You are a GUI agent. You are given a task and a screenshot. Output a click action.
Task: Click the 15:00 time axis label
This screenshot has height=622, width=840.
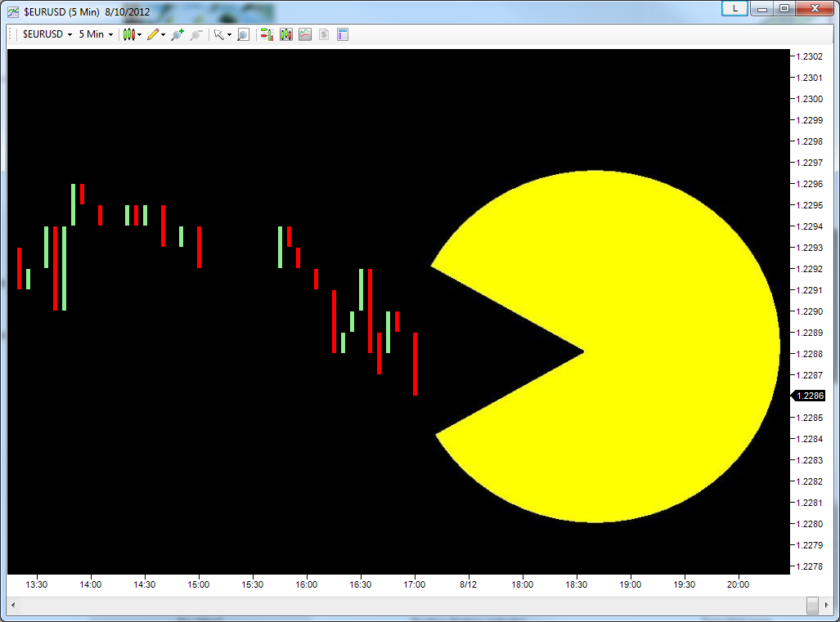pyautogui.click(x=198, y=584)
